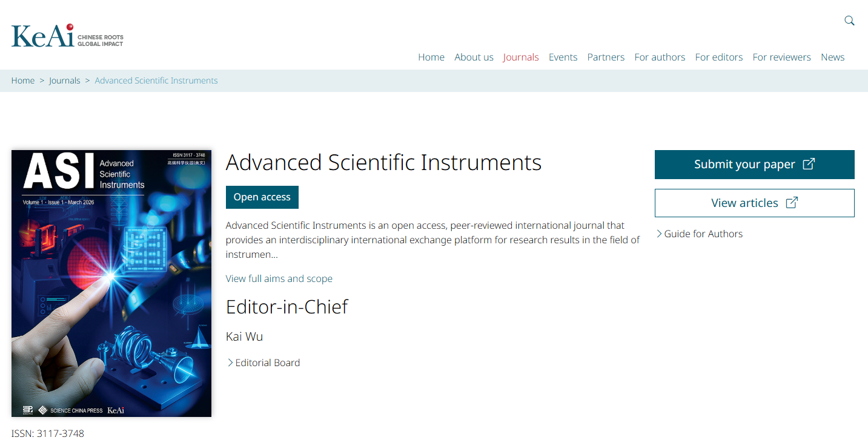The height and width of the screenshot is (446, 868).
Task: Select Events in the navigation bar
Action: tap(563, 57)
